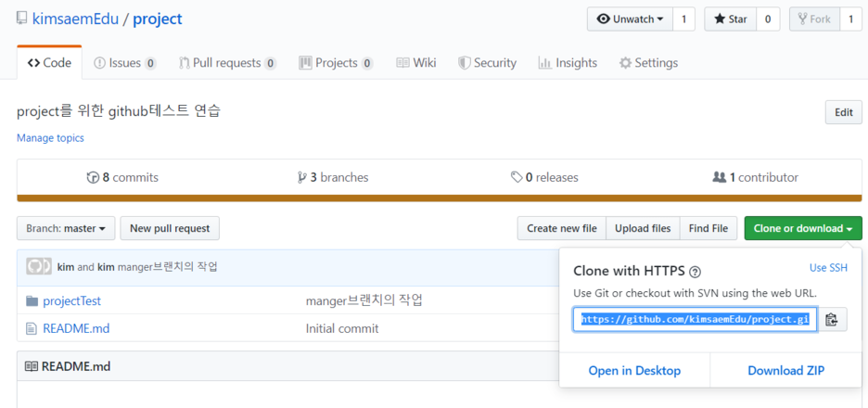View the 8 commits
Image resolution: width=868 pixels, height=408 pixels.
click(x=122, y=178)
